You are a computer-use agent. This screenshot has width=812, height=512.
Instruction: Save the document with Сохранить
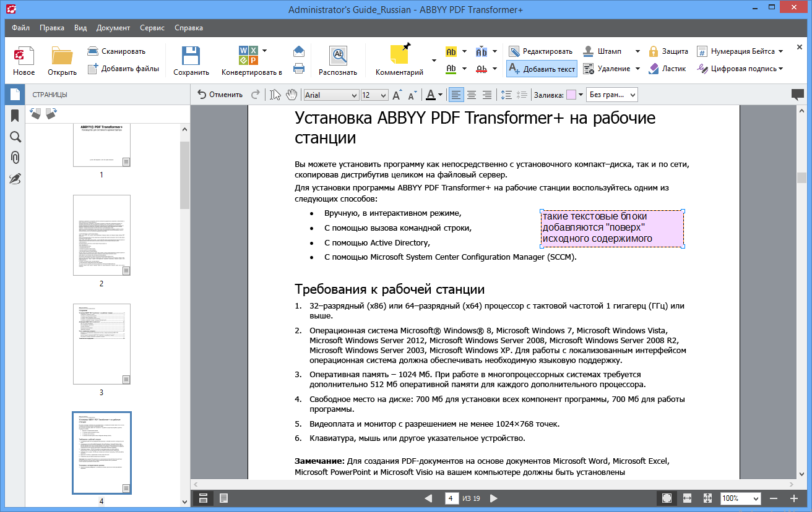pyautogui.click(x=191, y=61)
